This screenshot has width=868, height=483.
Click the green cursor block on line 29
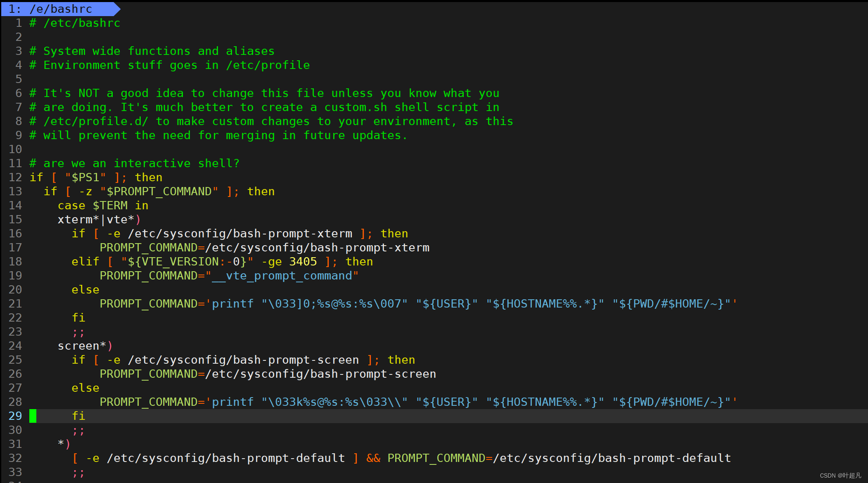33,416
